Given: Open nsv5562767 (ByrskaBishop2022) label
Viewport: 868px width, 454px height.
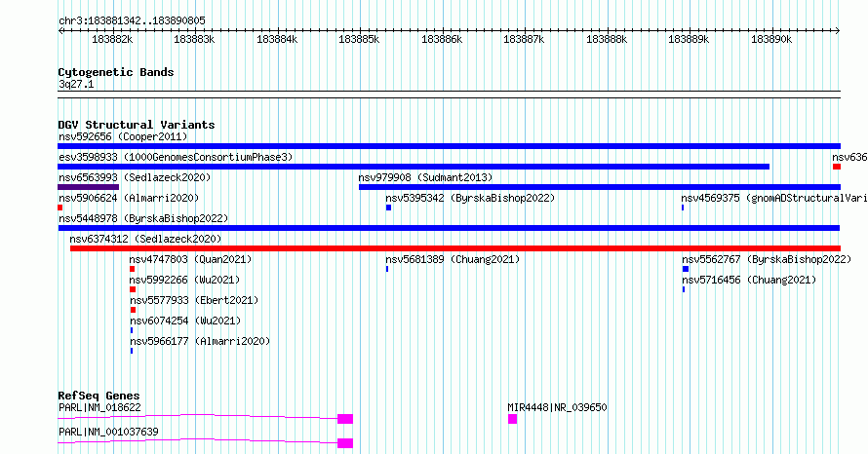Looking at the screenshot, I should pos(767,259).
